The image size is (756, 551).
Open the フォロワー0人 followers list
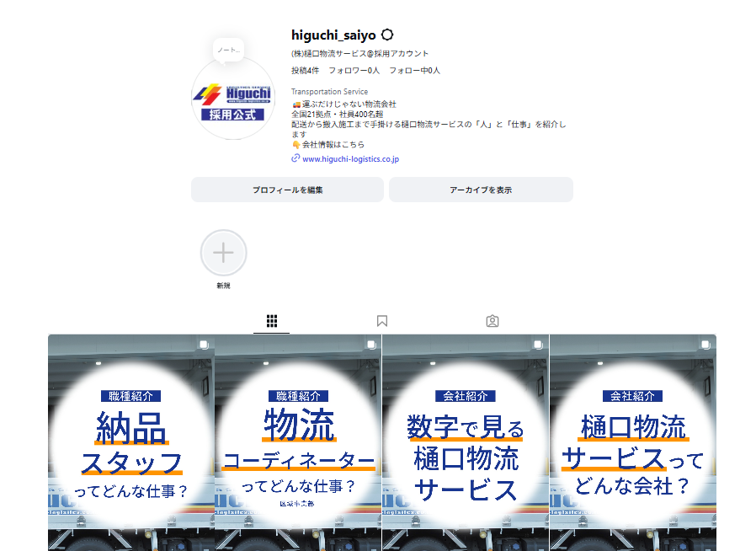click(354, 71)
